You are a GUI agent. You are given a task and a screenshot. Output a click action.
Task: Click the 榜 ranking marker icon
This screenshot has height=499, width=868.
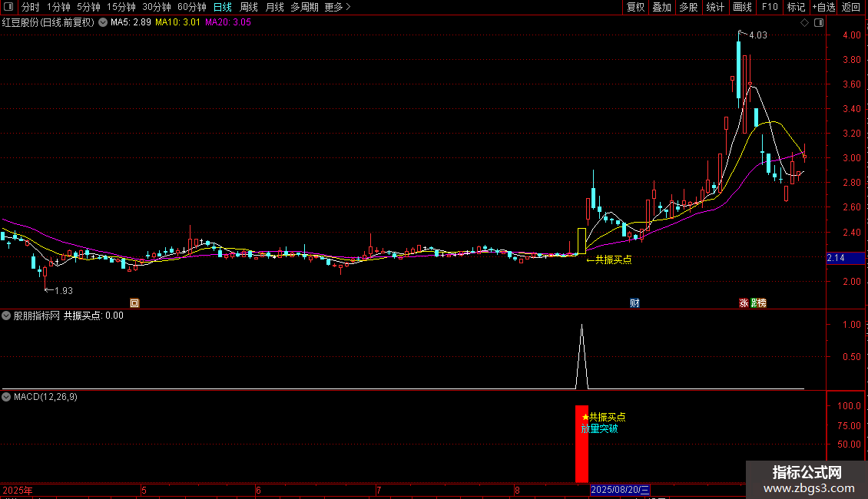(761, 302)
